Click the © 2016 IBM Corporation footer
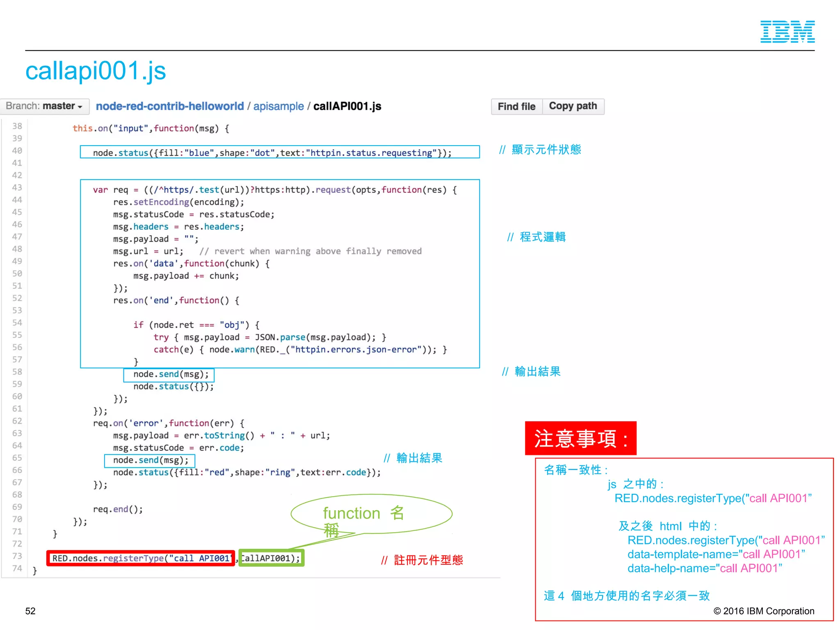Viewport: 840px width, 630px height. coord(764,611)
